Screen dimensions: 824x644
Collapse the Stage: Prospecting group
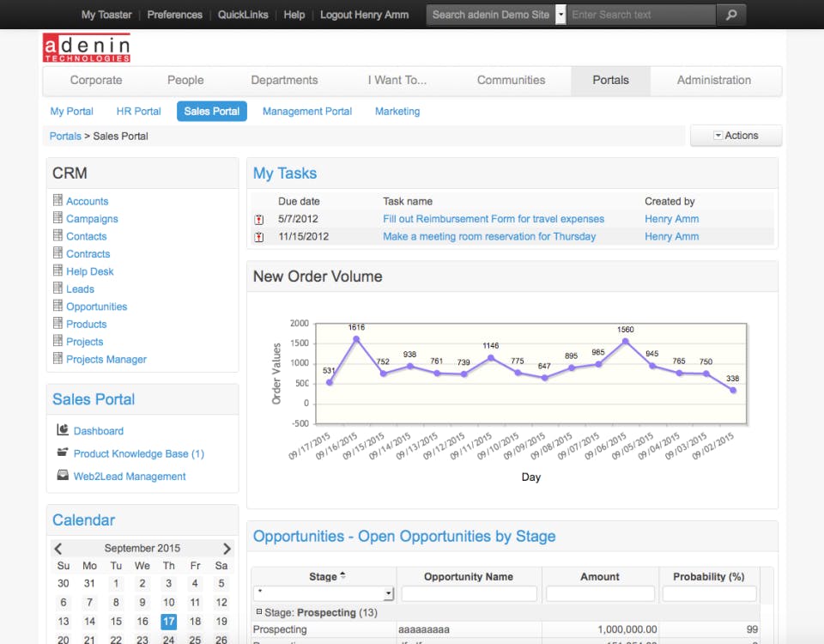click(258, 613)
